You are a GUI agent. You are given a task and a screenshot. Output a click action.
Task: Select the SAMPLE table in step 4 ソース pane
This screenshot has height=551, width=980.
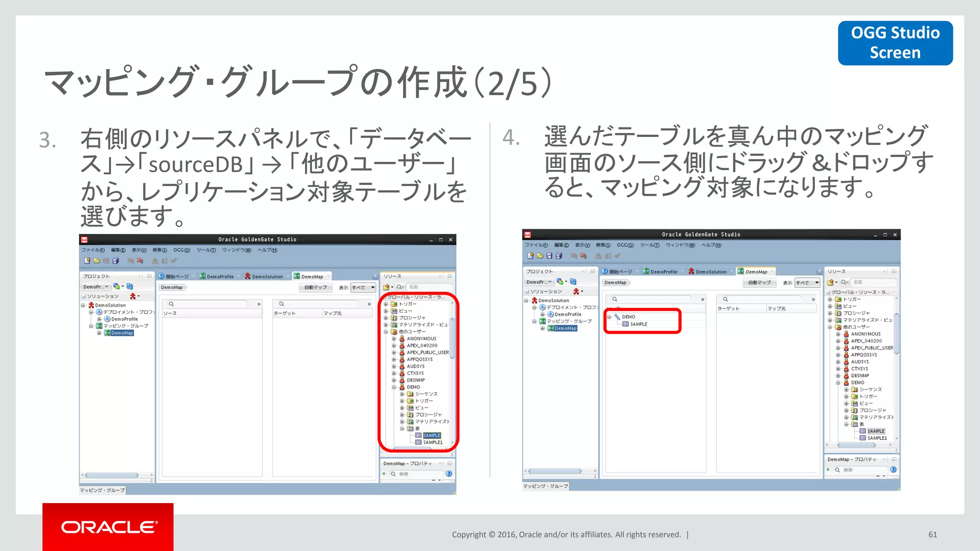[638, 324]
